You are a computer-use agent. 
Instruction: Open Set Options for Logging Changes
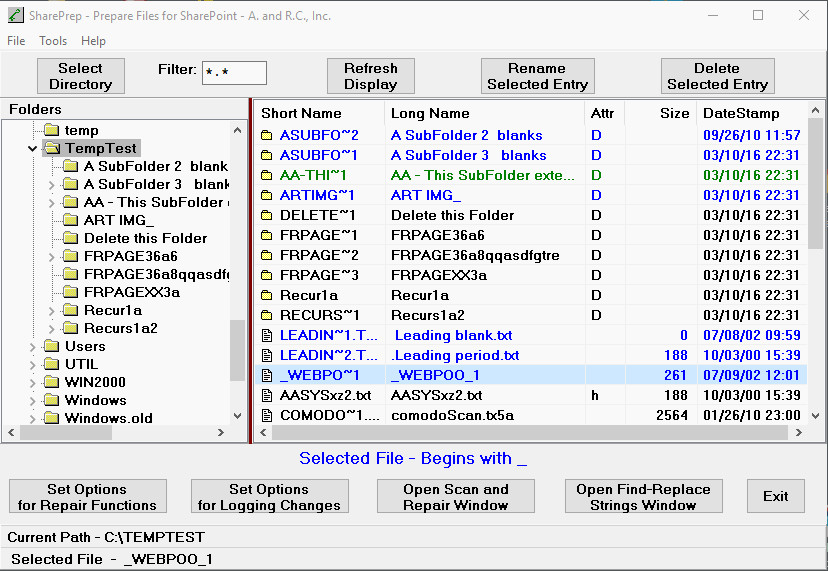269,497
